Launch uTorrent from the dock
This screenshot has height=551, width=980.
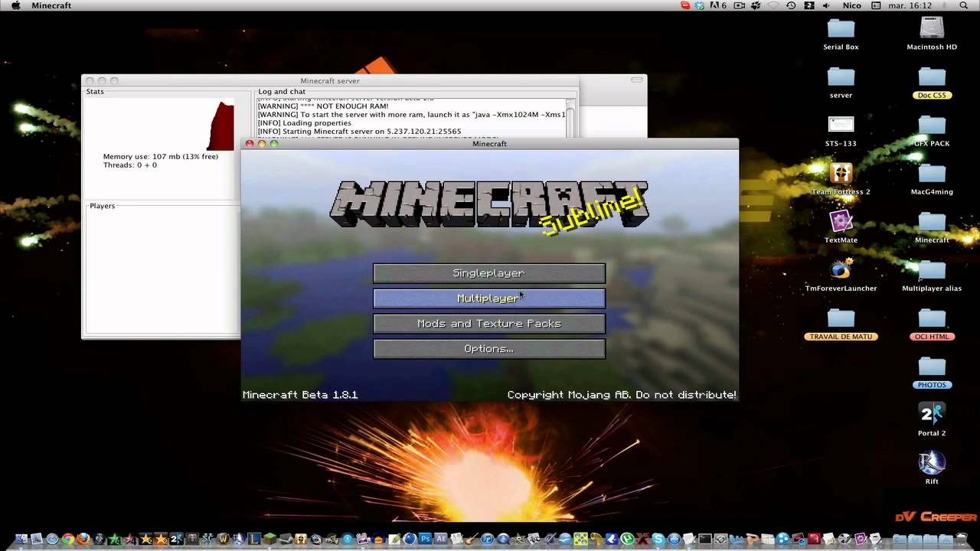point(626,539)
